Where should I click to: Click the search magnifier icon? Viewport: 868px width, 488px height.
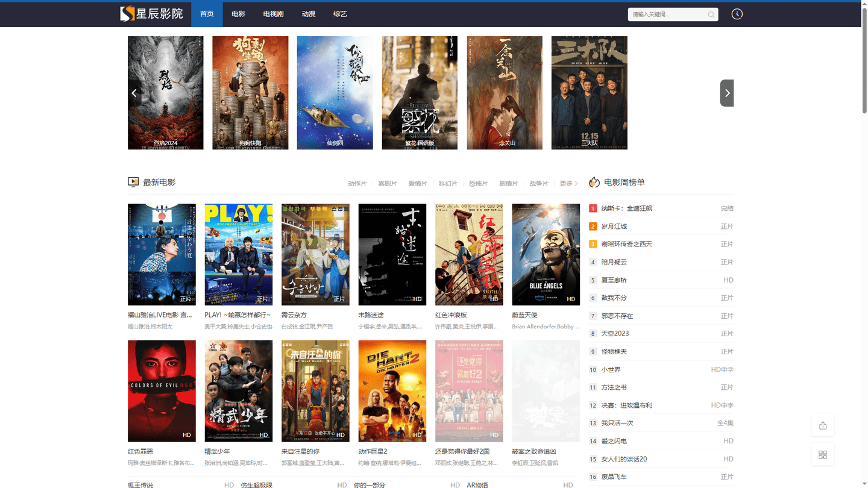[x=711, y=14]
